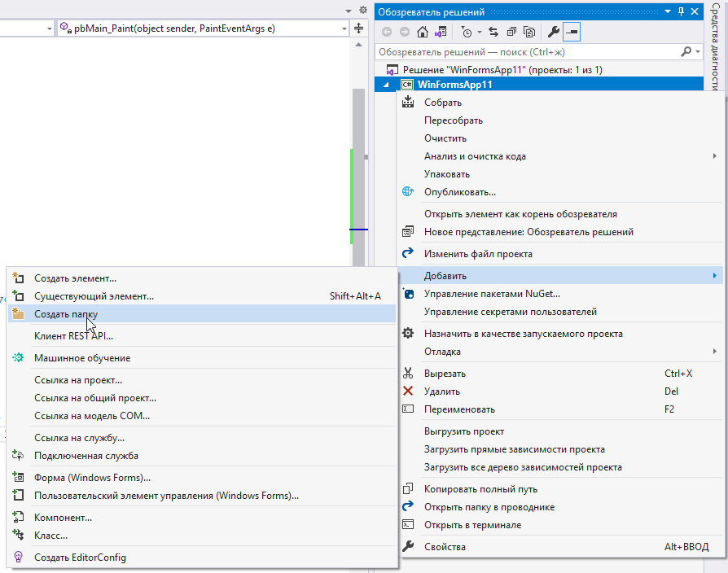Click the Switch Views icon next to Home
The height and width of the screenshot is (573, 728).
click(x=441, y=33)
